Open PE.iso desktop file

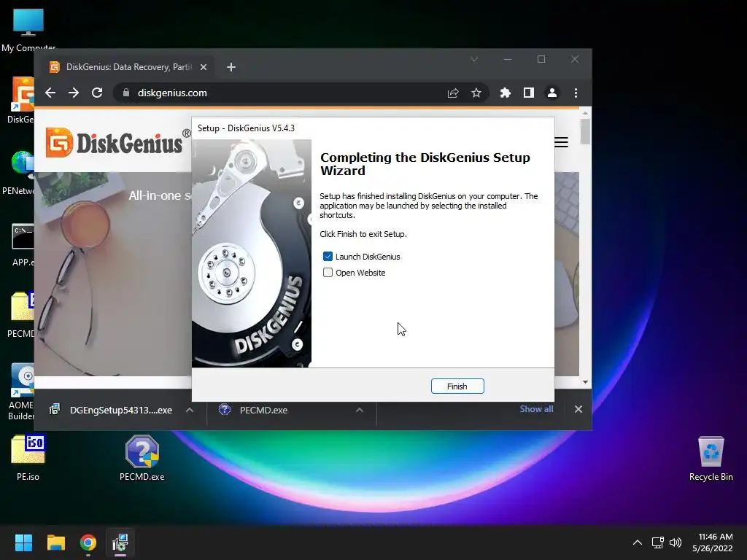(x=28, y=458)
